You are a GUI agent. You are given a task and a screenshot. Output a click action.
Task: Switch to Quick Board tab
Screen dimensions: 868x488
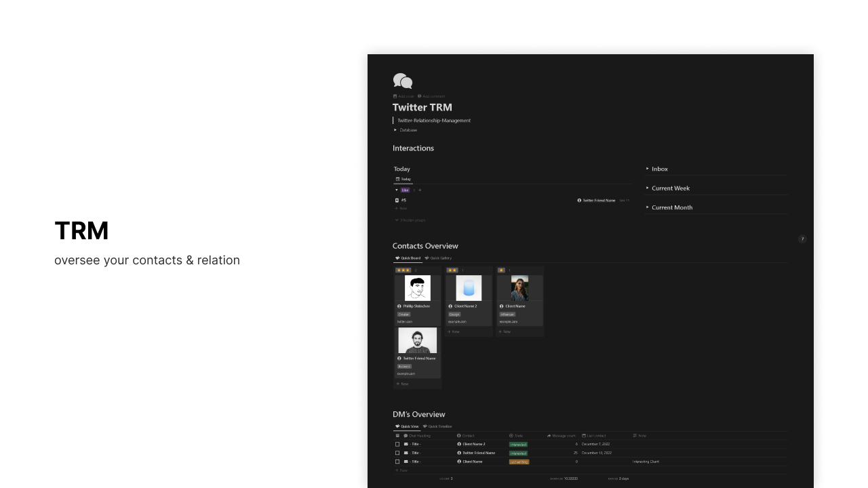coord(408,258)
